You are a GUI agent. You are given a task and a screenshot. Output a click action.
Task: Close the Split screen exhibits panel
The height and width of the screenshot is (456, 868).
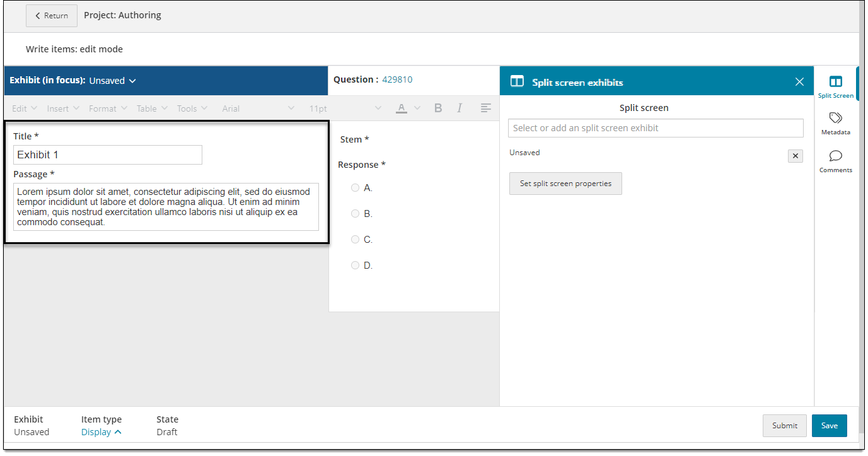[799, 82]
